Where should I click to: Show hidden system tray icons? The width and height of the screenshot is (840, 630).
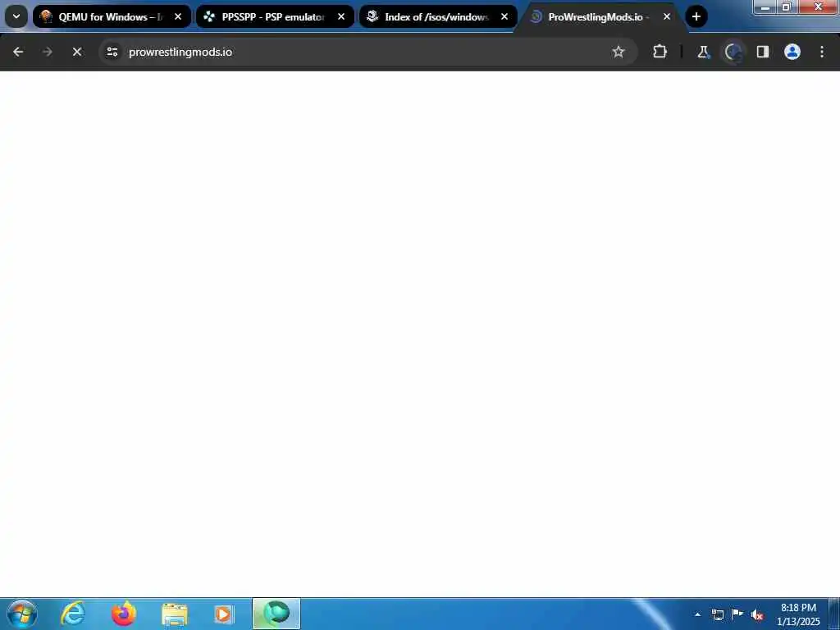coord(697,614)
